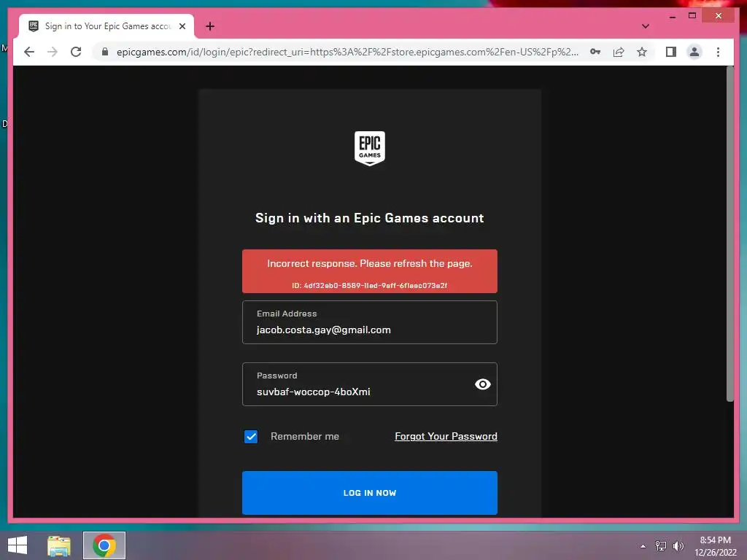The image size is (747, 560).
Task: Click the error ID text in red banner
Action: point(370,286)
